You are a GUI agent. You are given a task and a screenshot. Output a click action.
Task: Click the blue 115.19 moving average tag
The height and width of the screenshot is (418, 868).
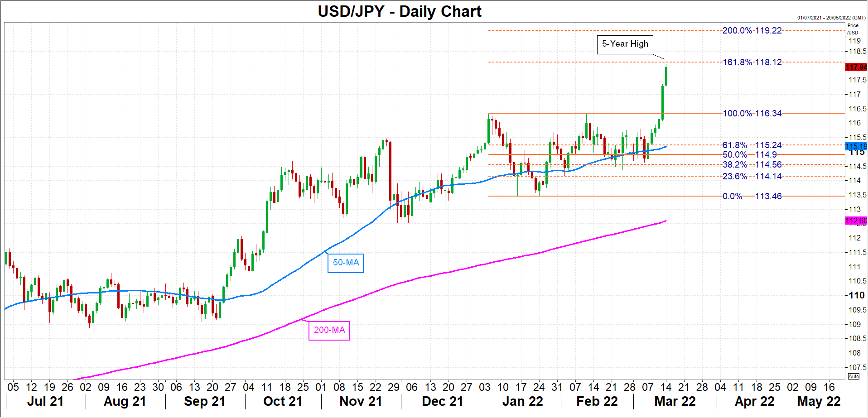(x=856, y=146)
